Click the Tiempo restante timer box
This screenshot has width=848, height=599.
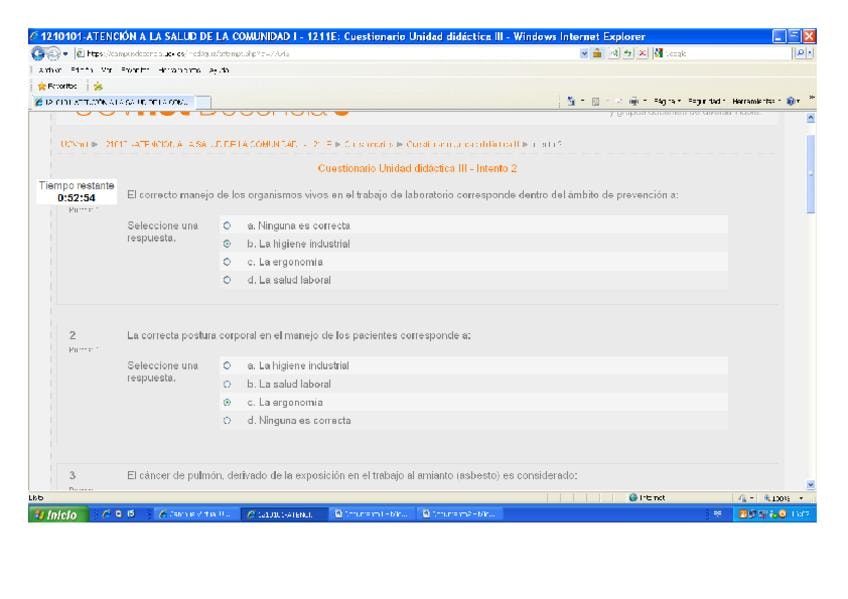[76, 191]
